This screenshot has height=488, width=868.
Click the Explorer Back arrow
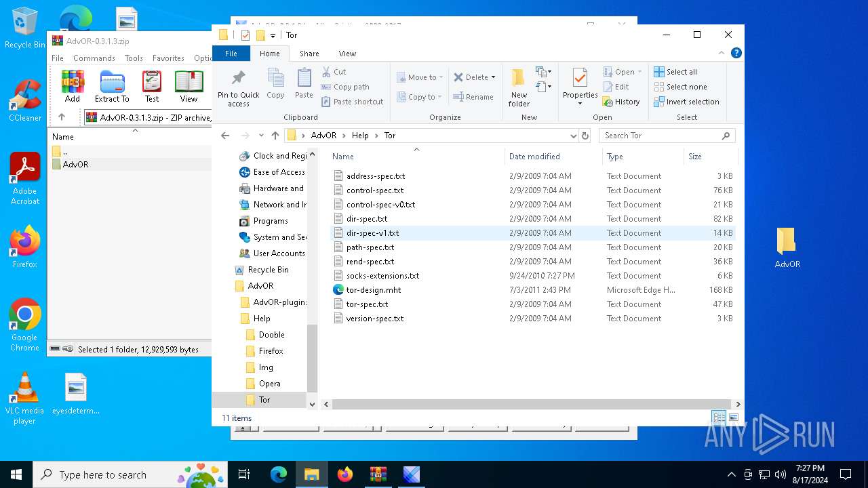coord(226,136)
